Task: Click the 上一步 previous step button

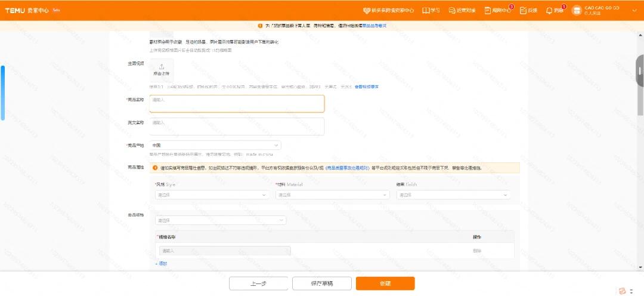Action: [259, 283]
